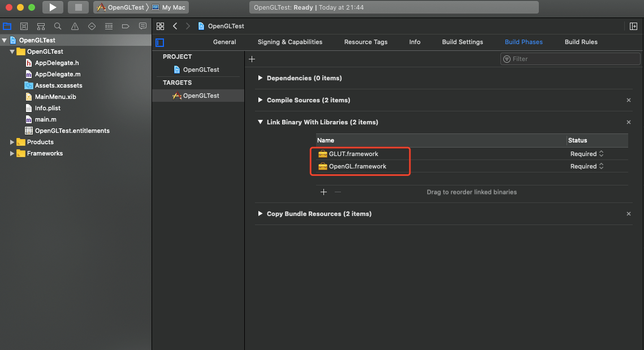Collapse the OpenGLTest root project
Image resolution: width=644 pixels, height=350 pixels.
(x=5, y=40)
